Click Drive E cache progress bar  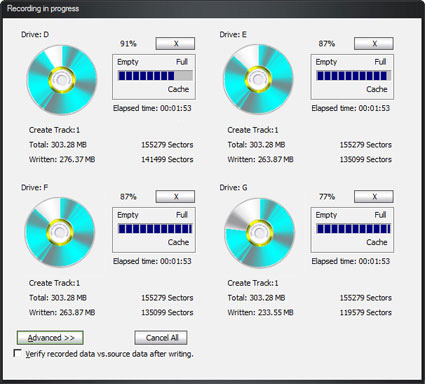[354, 76]
